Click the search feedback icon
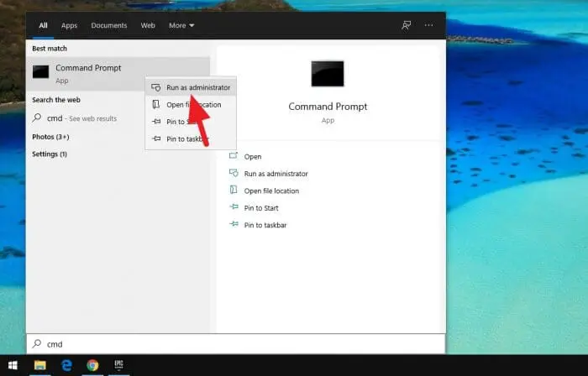The height and width of the screenshot is (376, 588). coord(406,25)
